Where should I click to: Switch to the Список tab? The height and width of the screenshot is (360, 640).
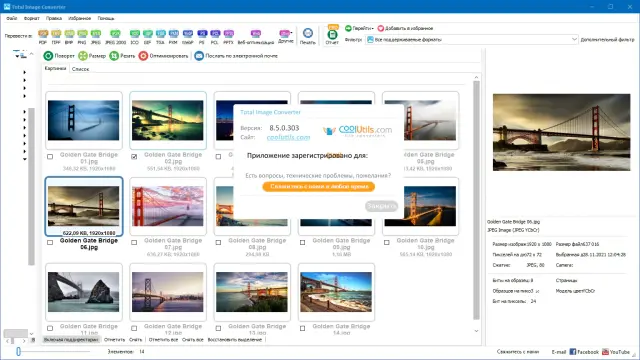pyautogui.click(x=80, y=69)
